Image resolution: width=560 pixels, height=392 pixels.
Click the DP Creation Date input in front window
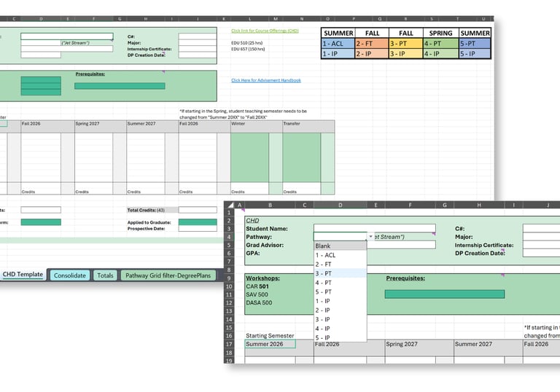[541, 253]
